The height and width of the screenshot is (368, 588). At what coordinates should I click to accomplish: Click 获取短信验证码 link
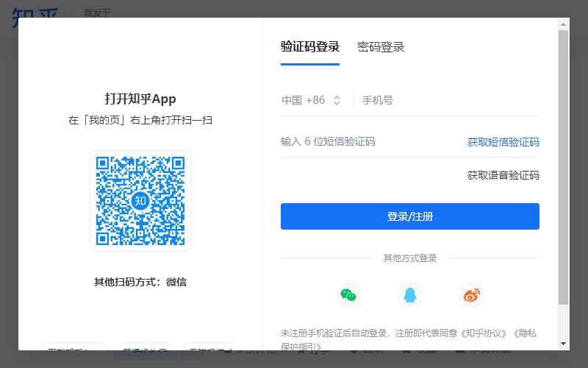(x=503, y=142)
